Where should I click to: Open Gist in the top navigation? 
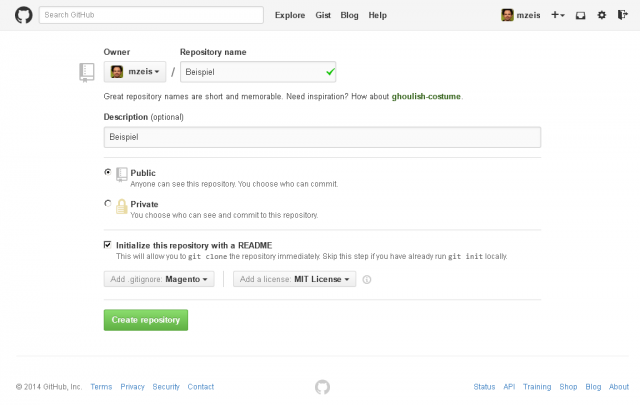click(323, 15)
